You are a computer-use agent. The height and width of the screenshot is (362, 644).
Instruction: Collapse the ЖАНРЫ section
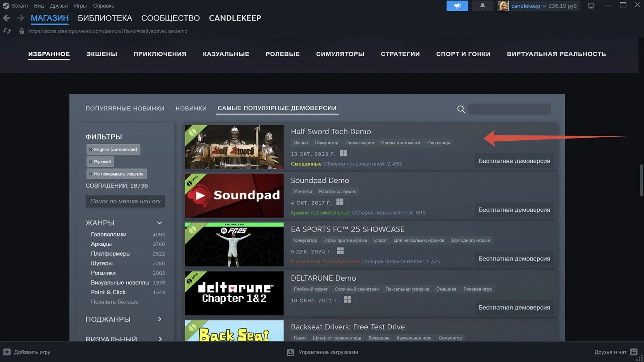pyautogui.click(x=160, y=223)
